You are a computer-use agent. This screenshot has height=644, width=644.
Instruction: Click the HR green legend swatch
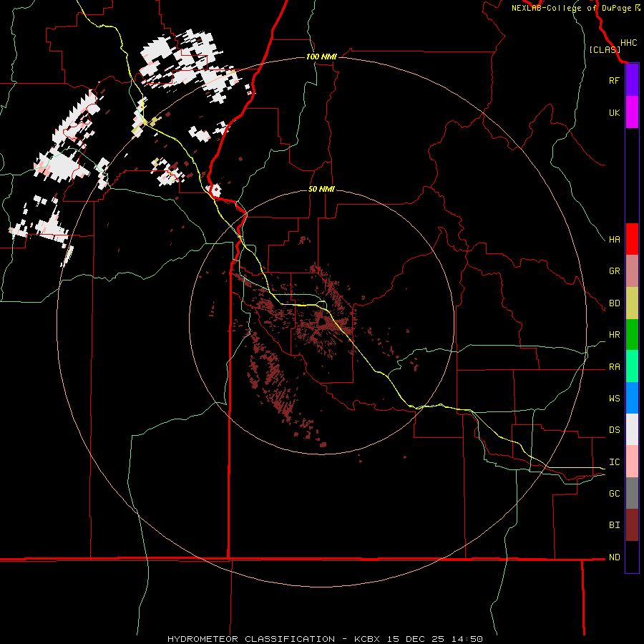tap(632, 335)
